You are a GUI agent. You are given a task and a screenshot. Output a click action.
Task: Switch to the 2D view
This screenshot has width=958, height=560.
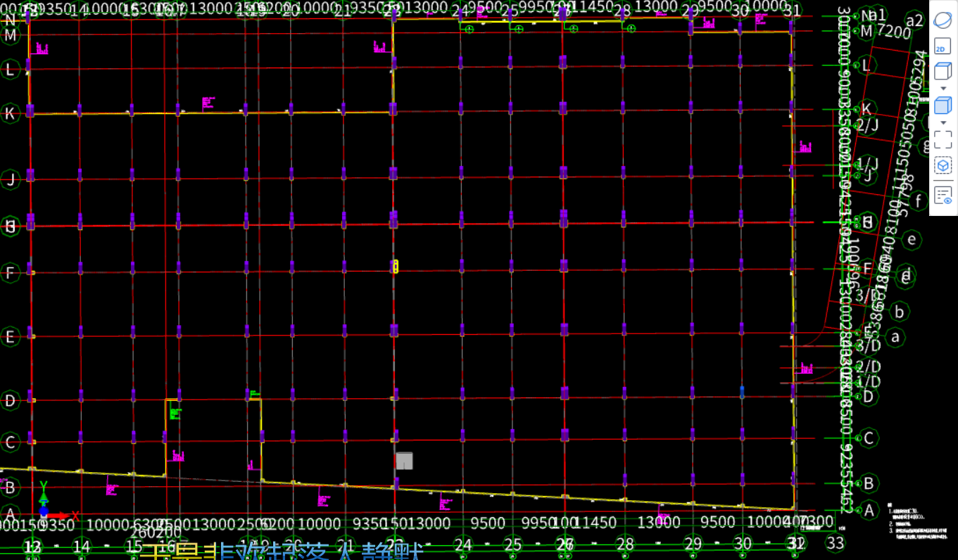pos(943,46)
